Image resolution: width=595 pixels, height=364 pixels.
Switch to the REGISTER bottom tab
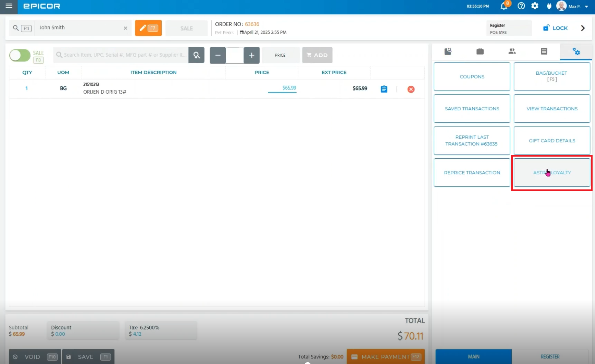click(x=550, y=356)
